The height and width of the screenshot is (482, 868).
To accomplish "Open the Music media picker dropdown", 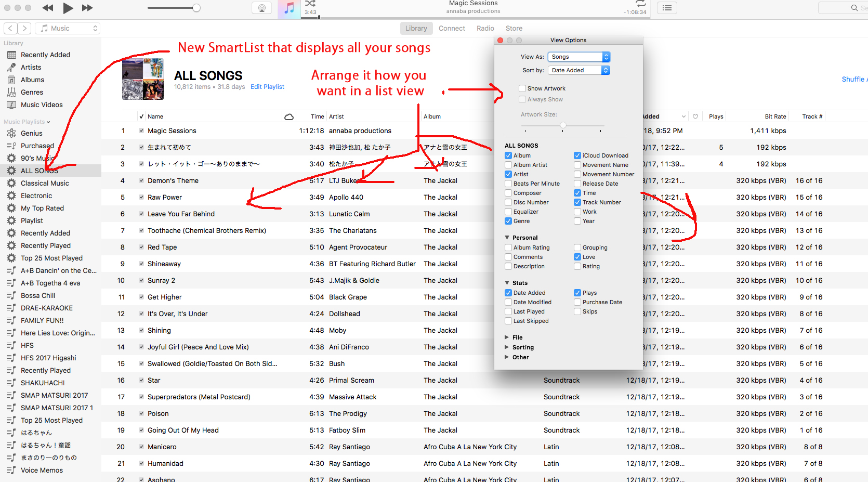I will 68,28.
